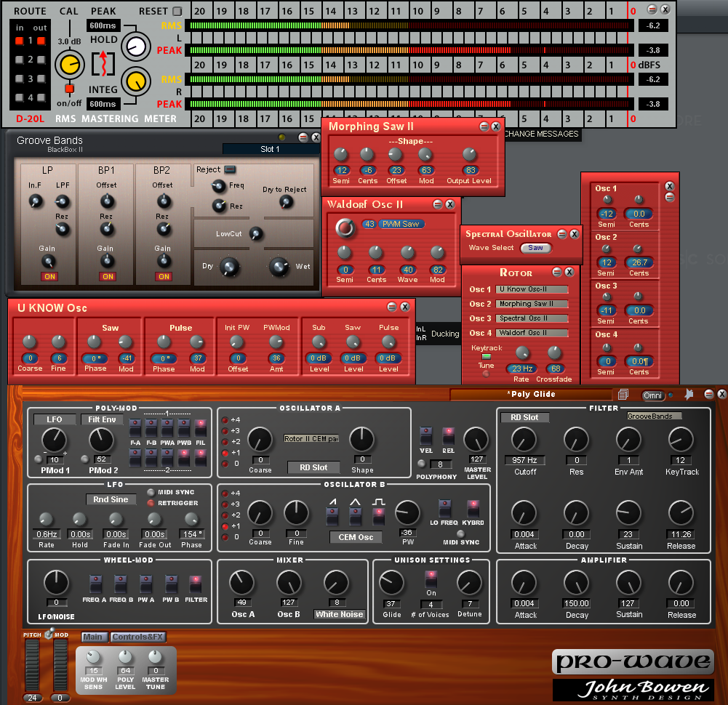Click the Reject mode icon in Groove Bands

coord(231,169)
